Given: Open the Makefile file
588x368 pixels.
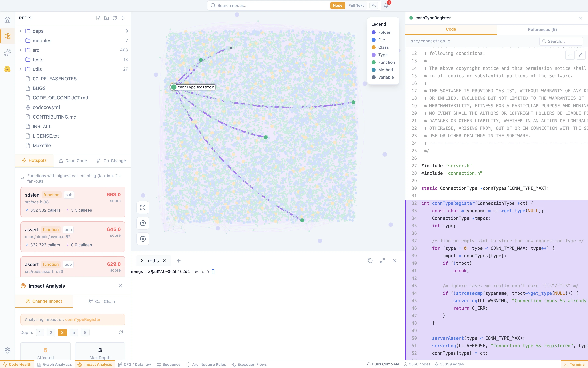Looking at the screenshot, I should [73, 145].
